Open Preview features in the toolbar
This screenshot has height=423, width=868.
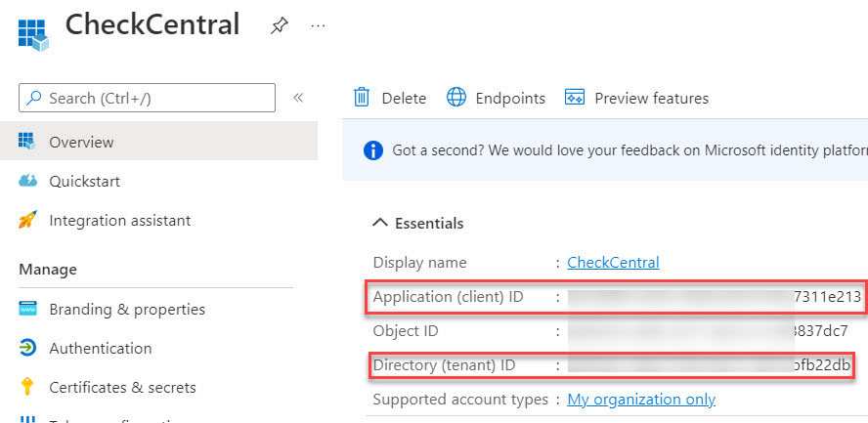(636, 98)
